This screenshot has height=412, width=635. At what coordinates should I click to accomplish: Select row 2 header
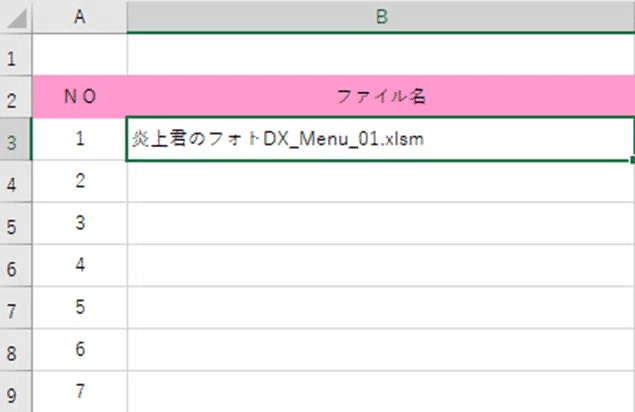tap(16, 97)
